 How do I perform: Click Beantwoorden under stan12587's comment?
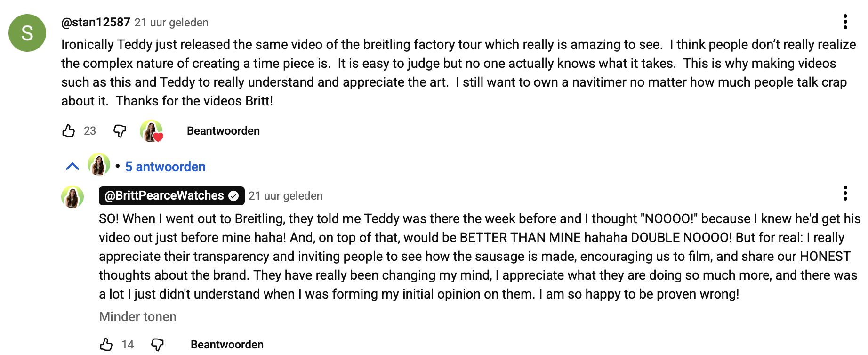223,131
